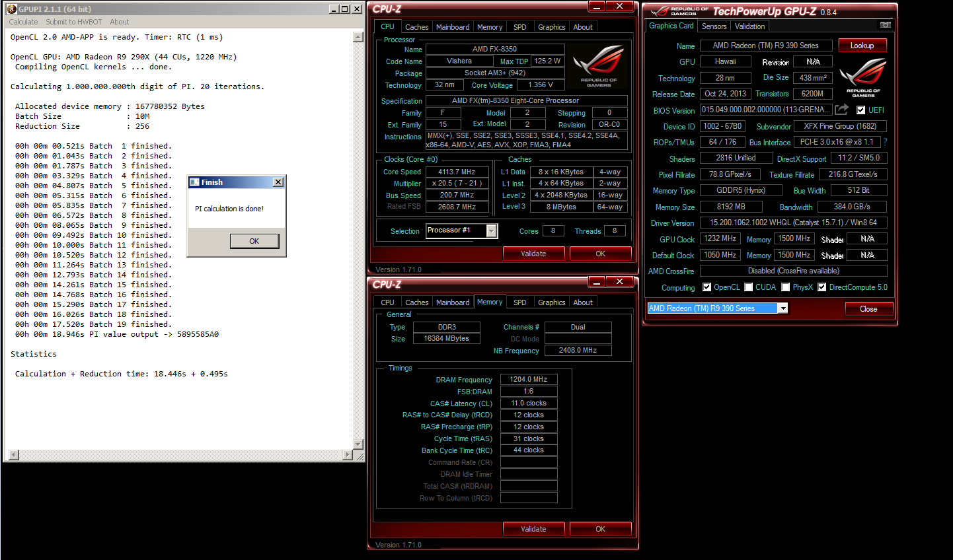Open the AMD Radeon R9 390 Series GPU dropdown

click(x=783, y=308)
